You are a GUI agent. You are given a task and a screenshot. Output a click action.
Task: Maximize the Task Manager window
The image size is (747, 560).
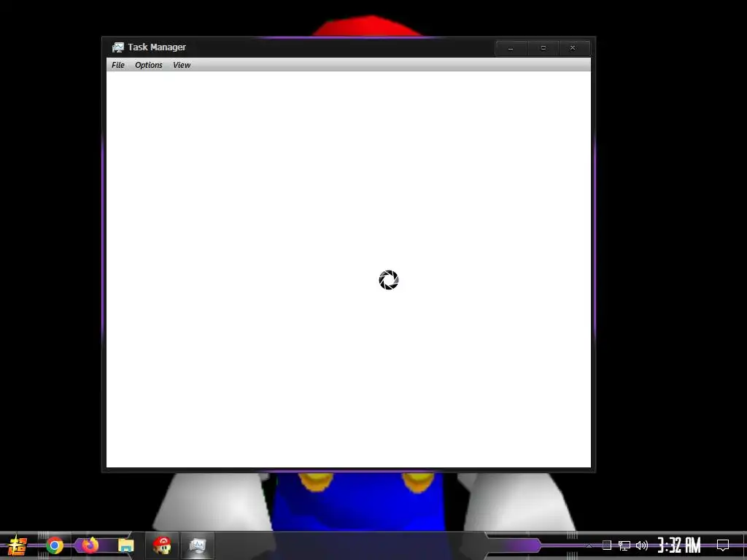click(543, 48)
